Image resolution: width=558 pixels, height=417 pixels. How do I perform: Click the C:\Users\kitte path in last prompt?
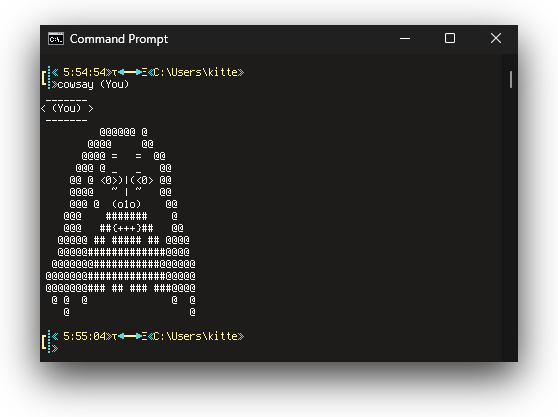click(x=196, y=336)
